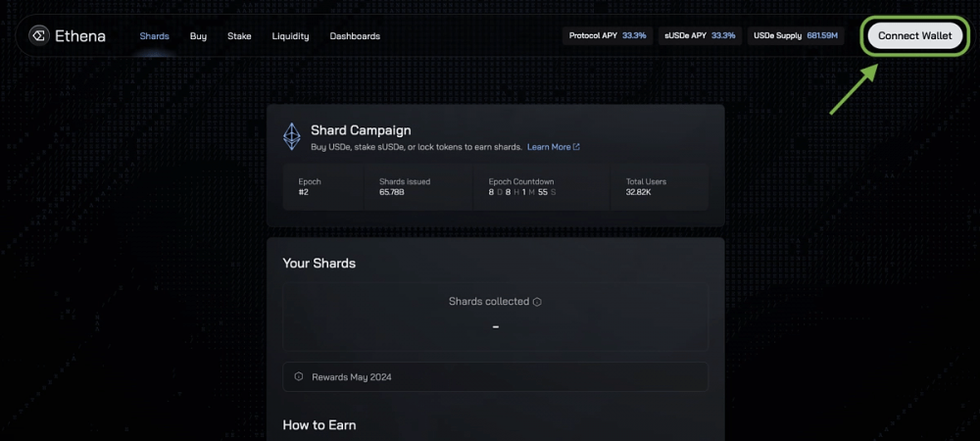The image size is (980, 441).
Task: Click the Shards issued 65.78B value
Action: pos(392,192)
